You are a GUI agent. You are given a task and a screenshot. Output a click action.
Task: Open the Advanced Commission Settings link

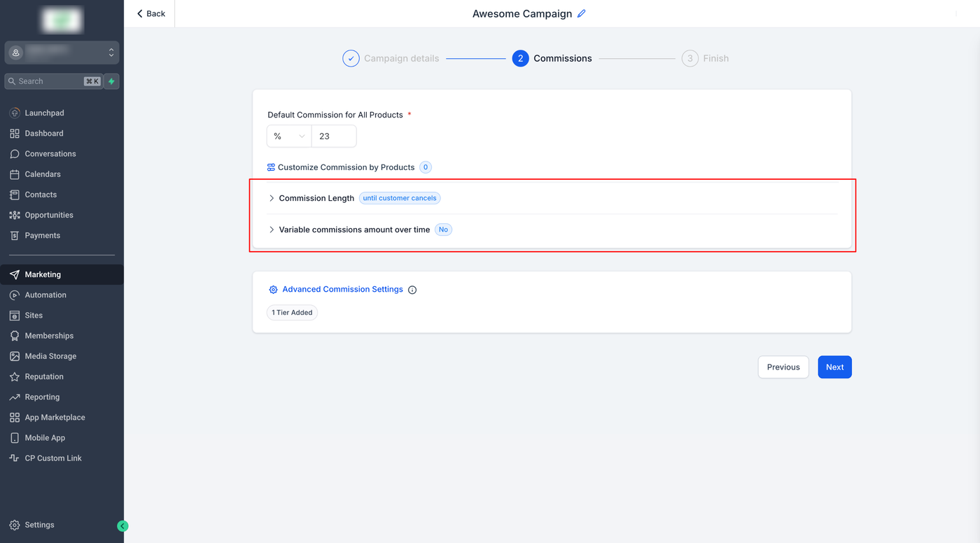point(342,289)
